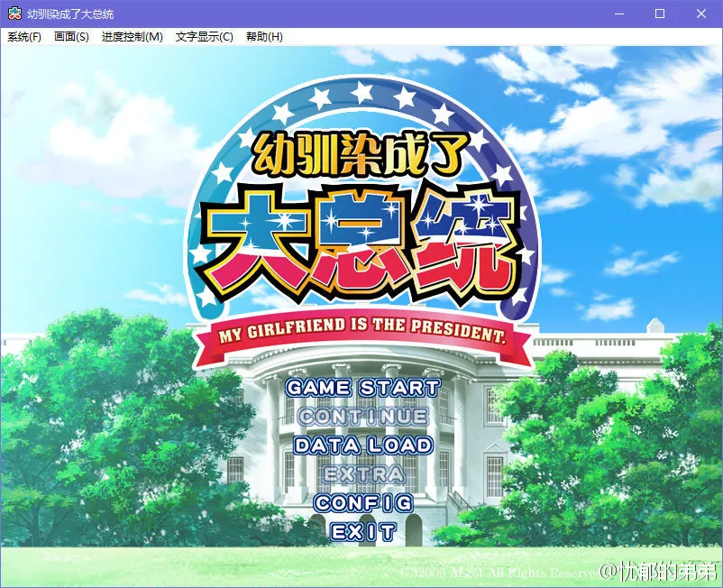Screen dimensions: 723x588
Task: Open the 系统(F) menu
Action: [x=24, y=37]
